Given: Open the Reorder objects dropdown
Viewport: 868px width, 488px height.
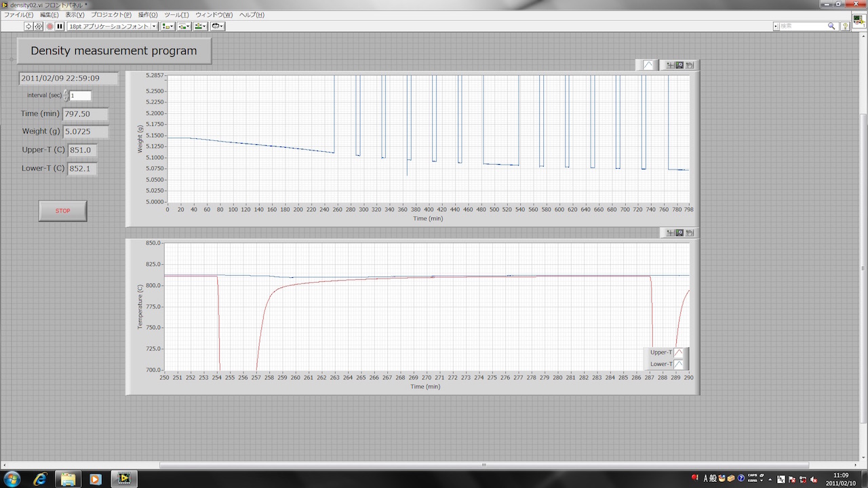Looking at the screenshot, I should coord(218,26).
